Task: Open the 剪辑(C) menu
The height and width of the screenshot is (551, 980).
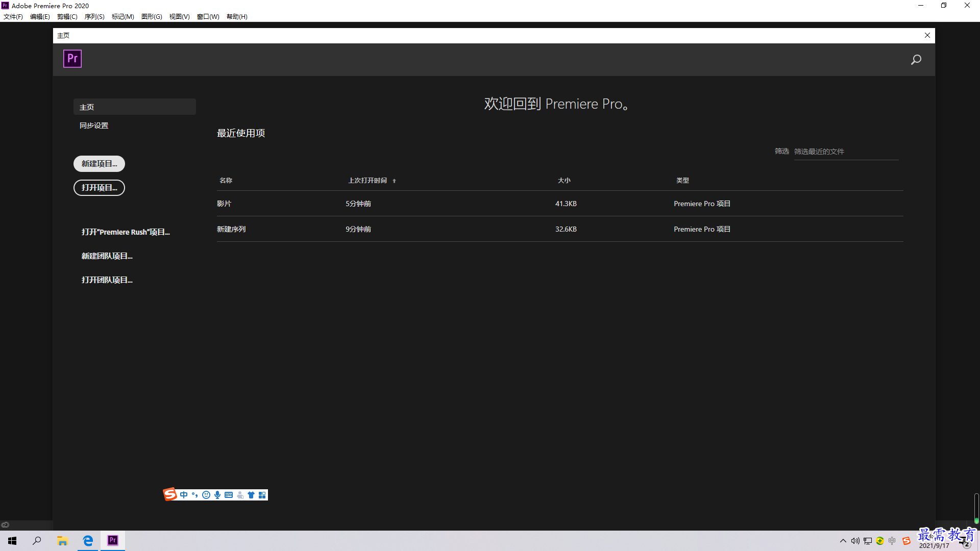Action: click(x=67, y=16)
